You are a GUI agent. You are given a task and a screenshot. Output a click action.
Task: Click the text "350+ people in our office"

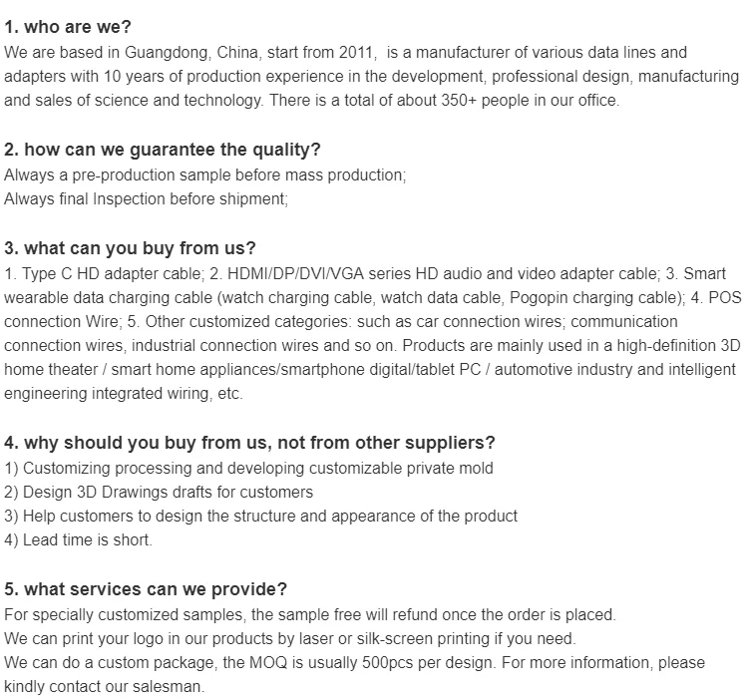(x=530, y=100)
